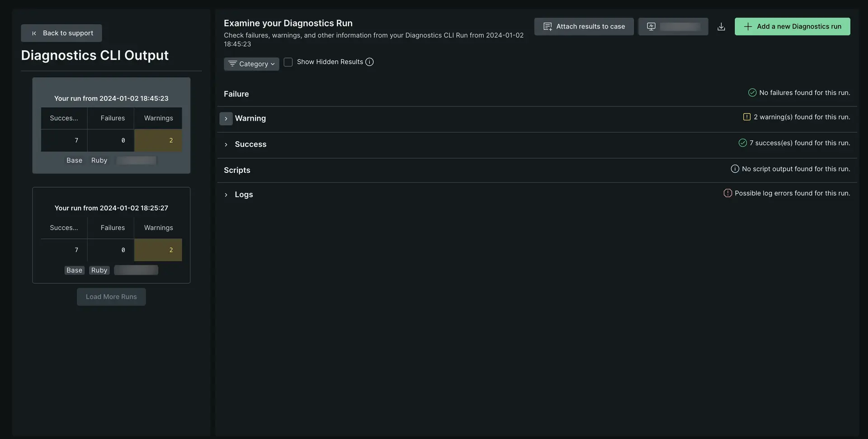Open the Category filter dropdown
The height and width of the screenshot is (439, 868).
(251, 64)
